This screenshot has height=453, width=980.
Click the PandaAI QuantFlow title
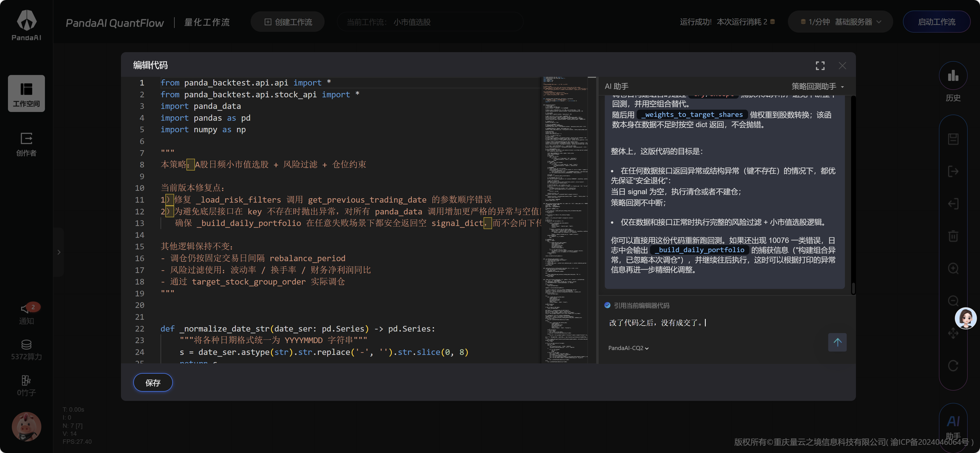coord(115,23)
